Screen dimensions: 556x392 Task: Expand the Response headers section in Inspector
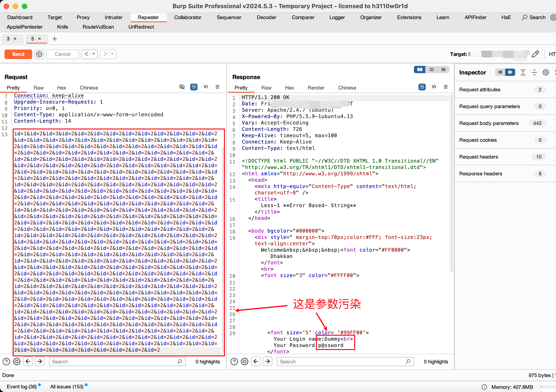pos(480,174)
